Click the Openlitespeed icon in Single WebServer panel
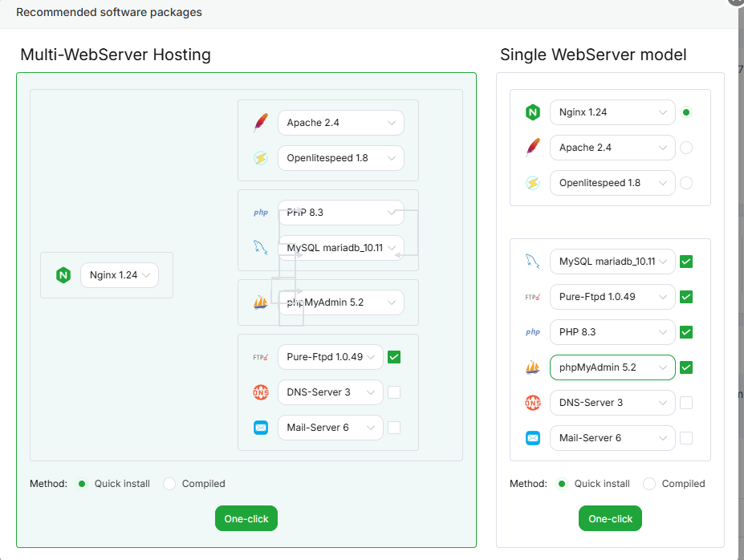This screenshot has width=744, height=560. (x=533, y=183)
